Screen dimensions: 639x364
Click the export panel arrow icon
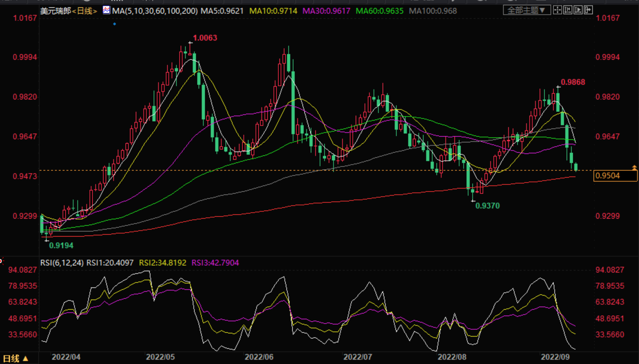click(588, 10)
